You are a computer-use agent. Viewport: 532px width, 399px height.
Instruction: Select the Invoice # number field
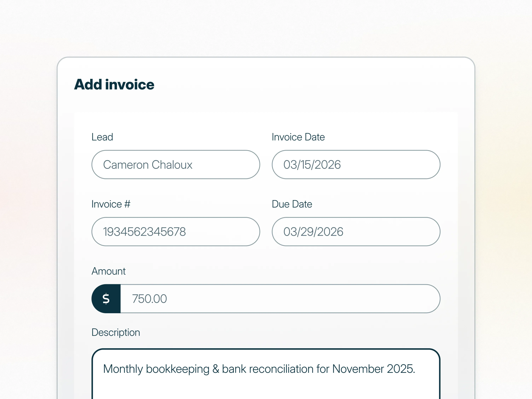(176, 232)
